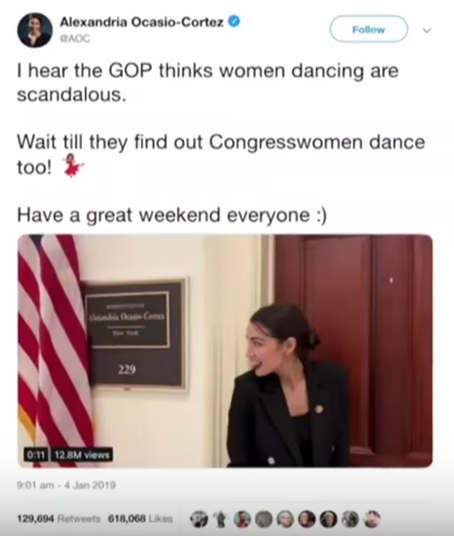Open the standing-figure liker avatar
This screenshot has height=536, width=454.
click(221, 519)
